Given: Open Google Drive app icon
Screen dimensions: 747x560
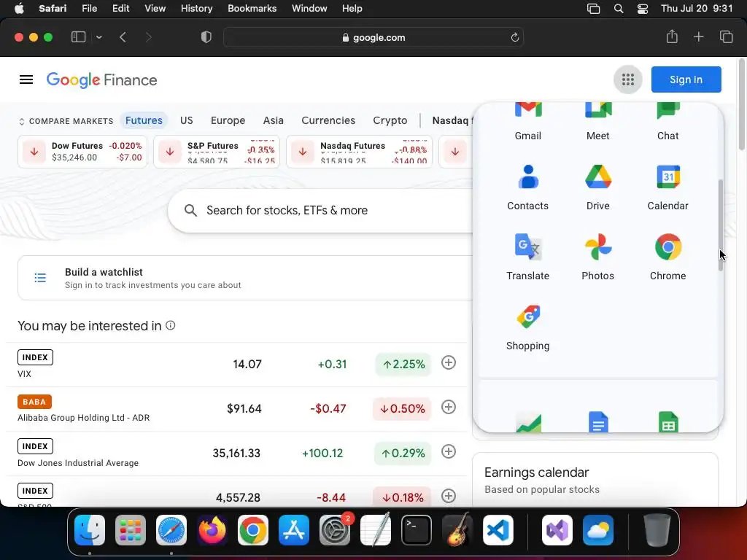Looking at the screenshot, I should coord(598,187).
